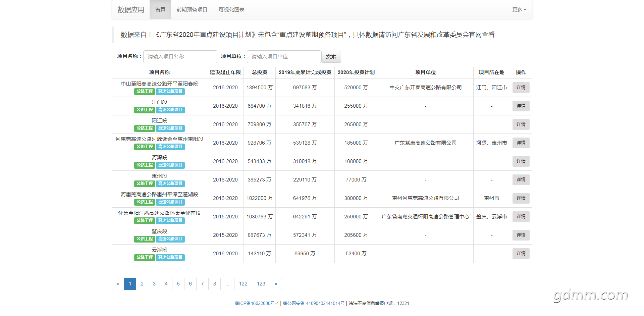The image size is (644, 316).
Task: Click the 搜索 button
Action: 331,57
